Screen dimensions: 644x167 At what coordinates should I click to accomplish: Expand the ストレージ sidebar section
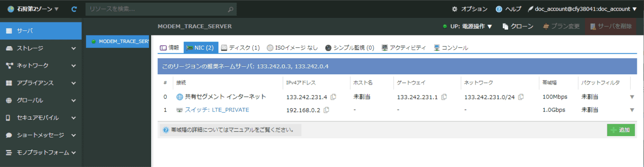coord(41,48)
